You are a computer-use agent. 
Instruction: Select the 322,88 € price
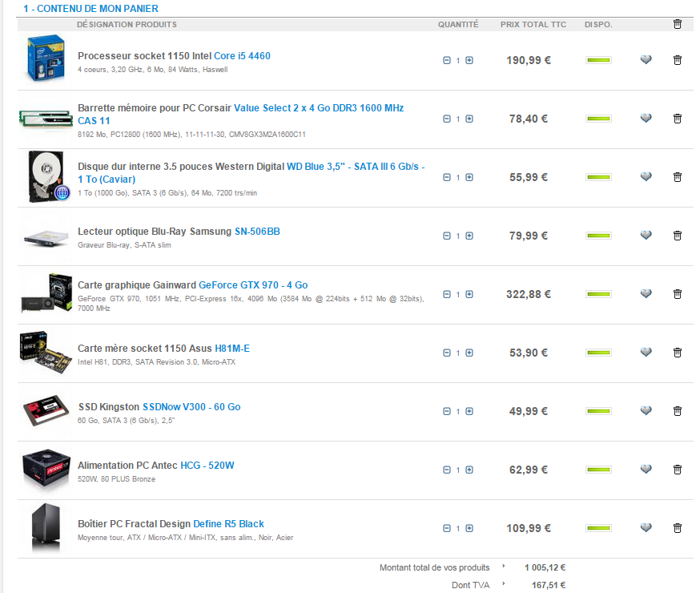point(529,294)
